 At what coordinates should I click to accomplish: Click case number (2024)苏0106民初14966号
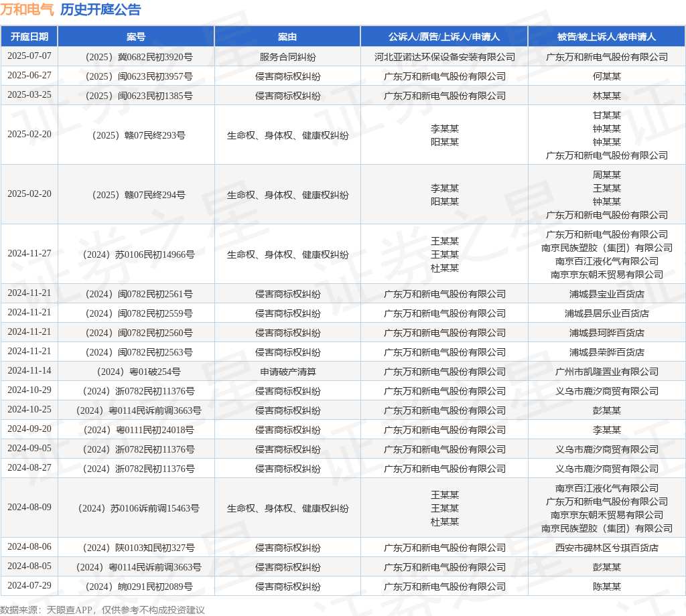tap(139, 254)
